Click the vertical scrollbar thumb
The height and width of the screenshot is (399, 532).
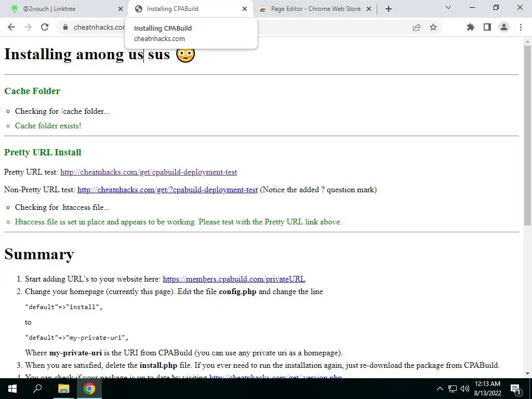coord(527,135)
